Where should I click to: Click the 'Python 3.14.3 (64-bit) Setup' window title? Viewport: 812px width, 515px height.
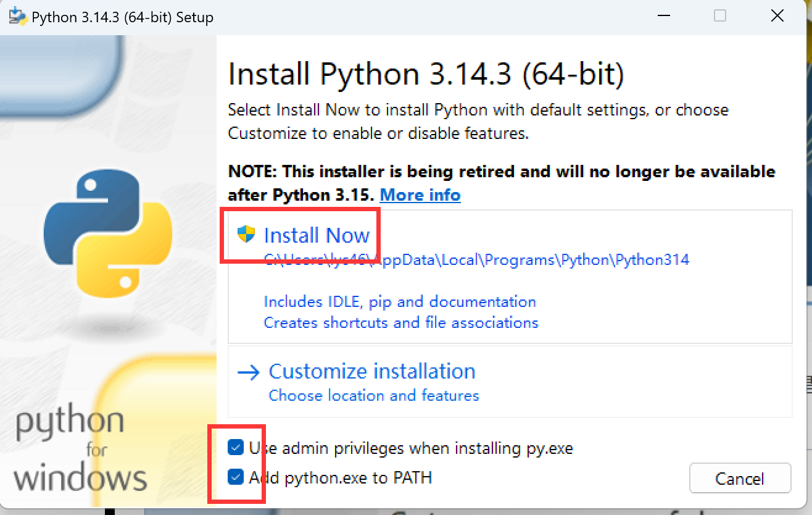(x=122, y=17)
